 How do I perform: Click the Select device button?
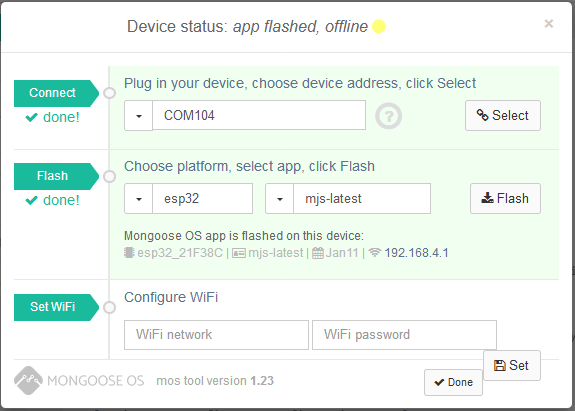coord(503,115)
